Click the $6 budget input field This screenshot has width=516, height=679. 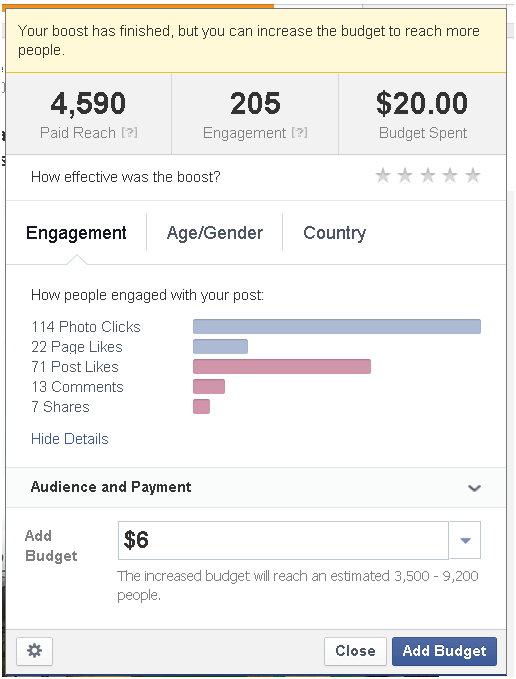point(283,540)
